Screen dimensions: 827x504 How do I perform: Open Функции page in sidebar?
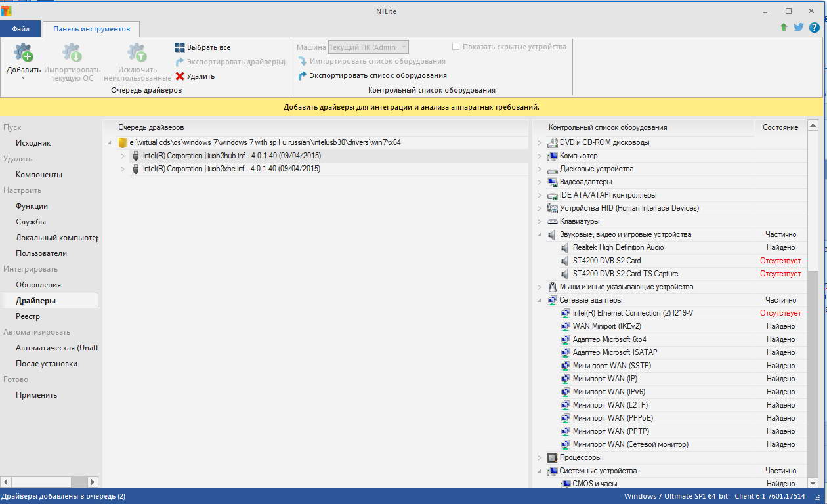click(32, 206)
